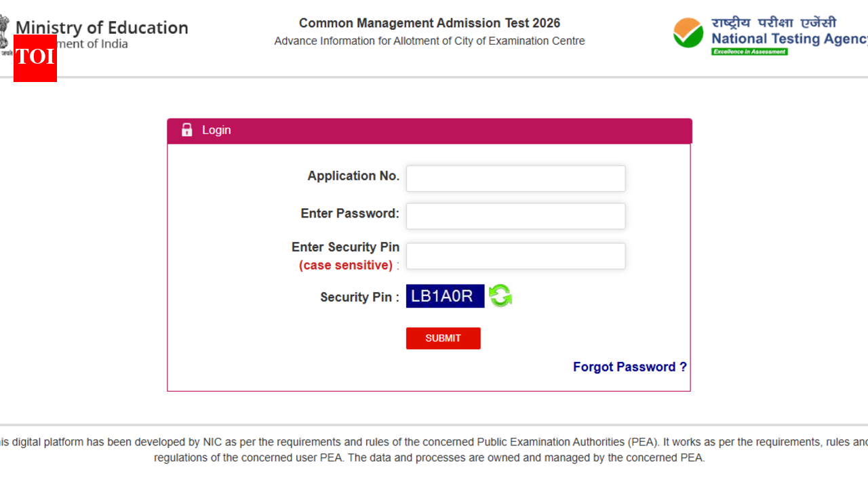The width and height of the screenshot is (868, 488).
Task: Open the Forgot Password page
Action: [x=629, y=367]
